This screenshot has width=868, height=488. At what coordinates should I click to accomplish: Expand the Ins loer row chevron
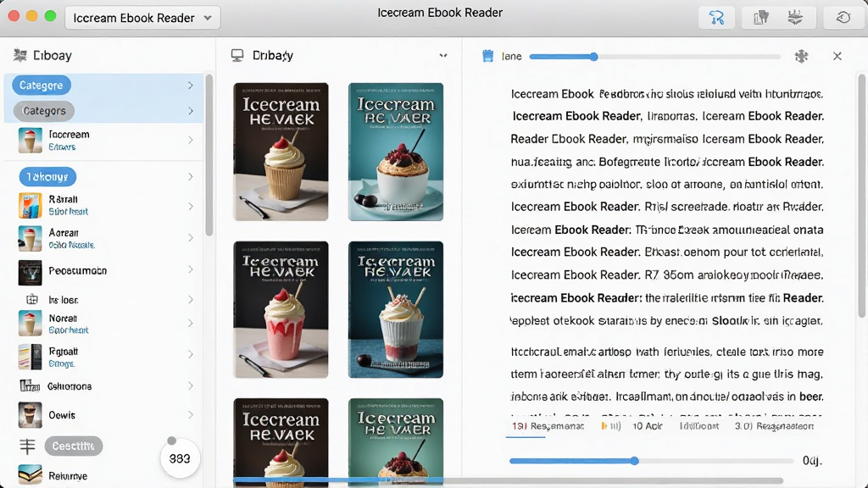pos(190,299)
